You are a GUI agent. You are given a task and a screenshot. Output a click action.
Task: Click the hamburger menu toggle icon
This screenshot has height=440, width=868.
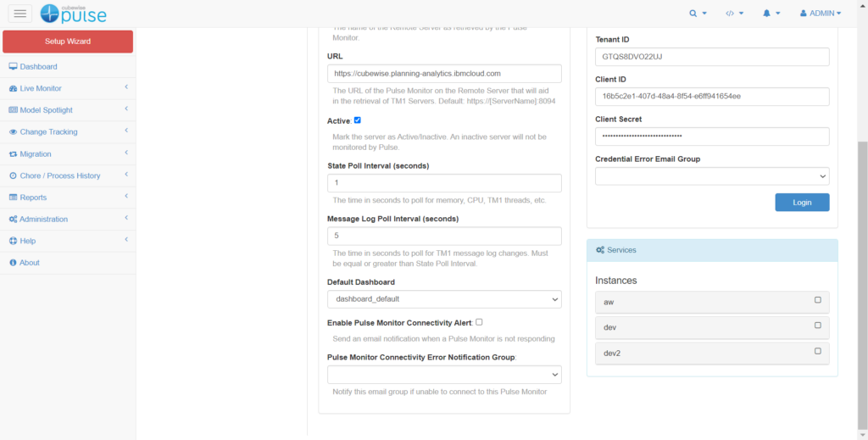point(20,13)
